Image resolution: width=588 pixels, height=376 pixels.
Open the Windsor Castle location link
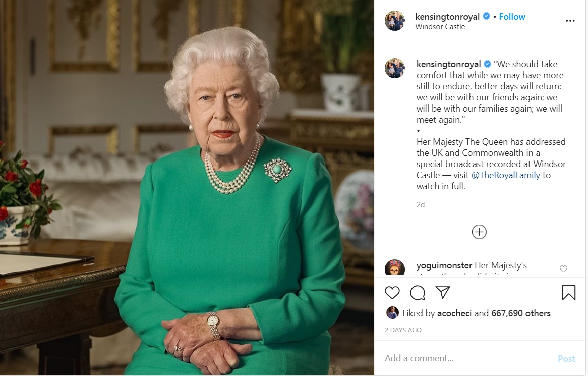click(440, 27)
